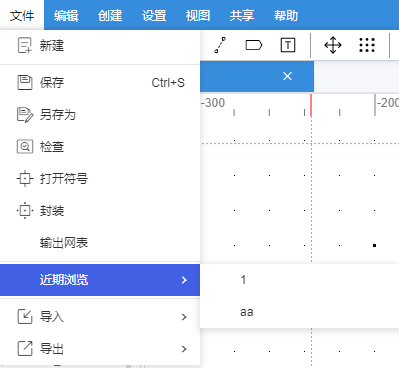Open the 创建 menu
The height and width of the screenshot is (368, 399).
110,15
